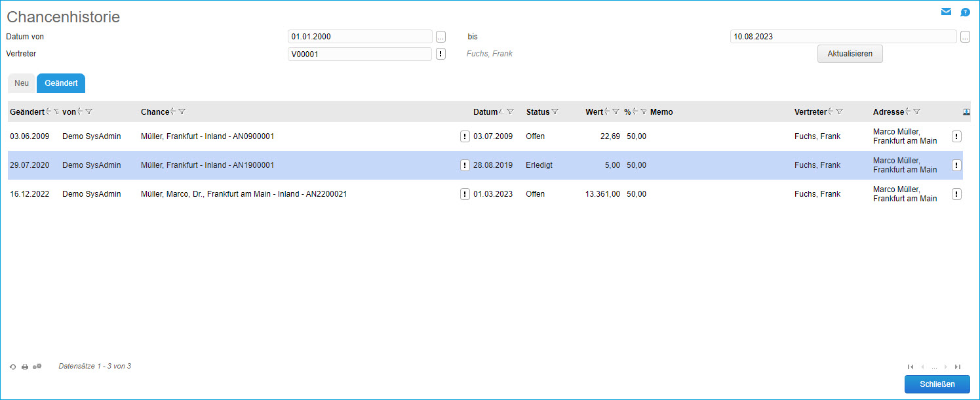Open the table column settings icon
The height and width of the screenshot is (400, 980).
coord(966,112)
